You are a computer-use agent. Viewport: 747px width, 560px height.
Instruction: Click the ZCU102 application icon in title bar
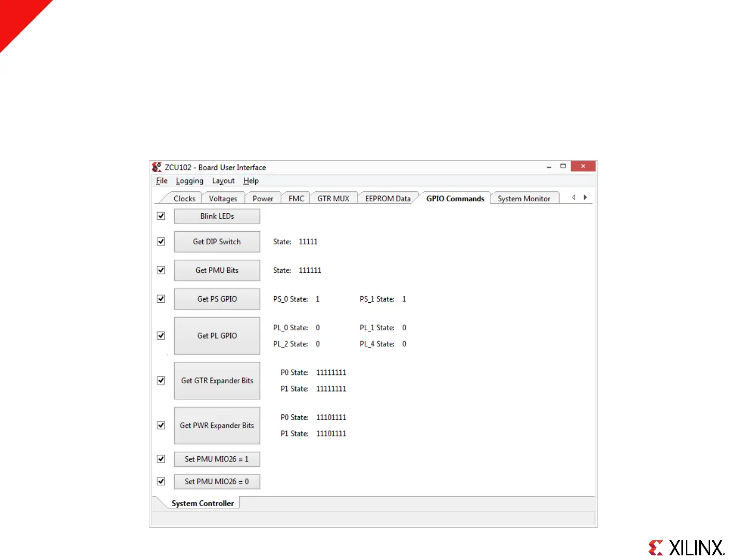point(157,167)
